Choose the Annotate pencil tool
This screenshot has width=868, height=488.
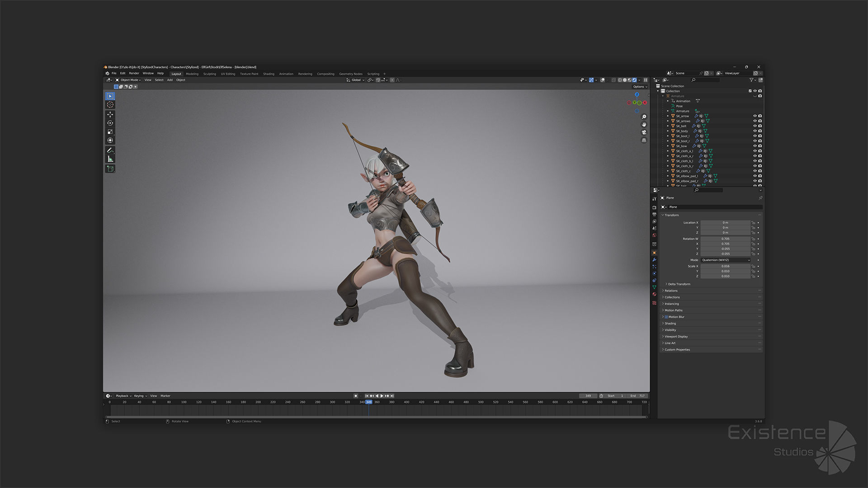click(110, 150)
